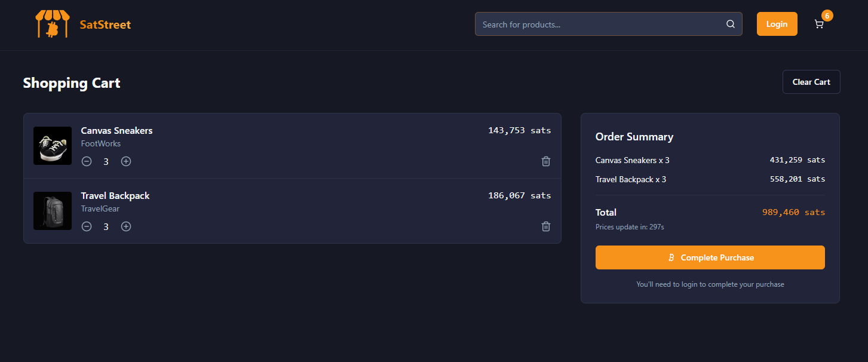Select the Travel Backpack product title

click(115, 196)
